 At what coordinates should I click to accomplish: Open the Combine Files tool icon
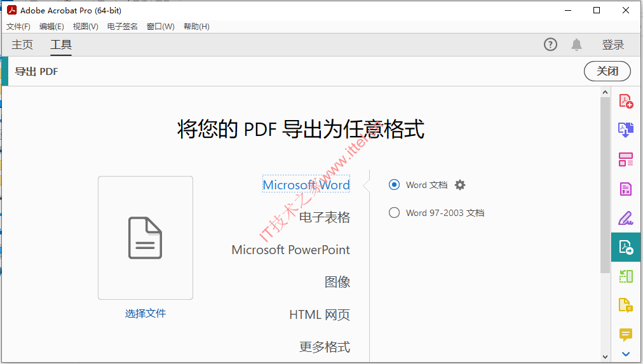(x=626, y=130)
